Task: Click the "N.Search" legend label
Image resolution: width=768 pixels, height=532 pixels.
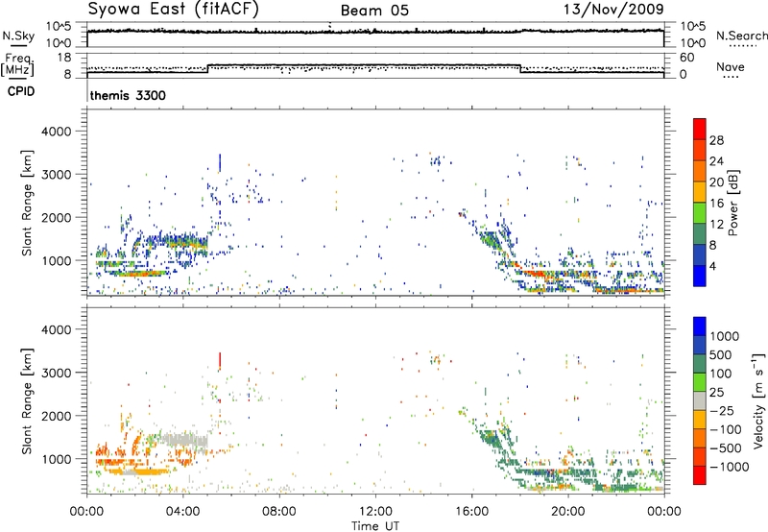Action: [x=741, y=36]
